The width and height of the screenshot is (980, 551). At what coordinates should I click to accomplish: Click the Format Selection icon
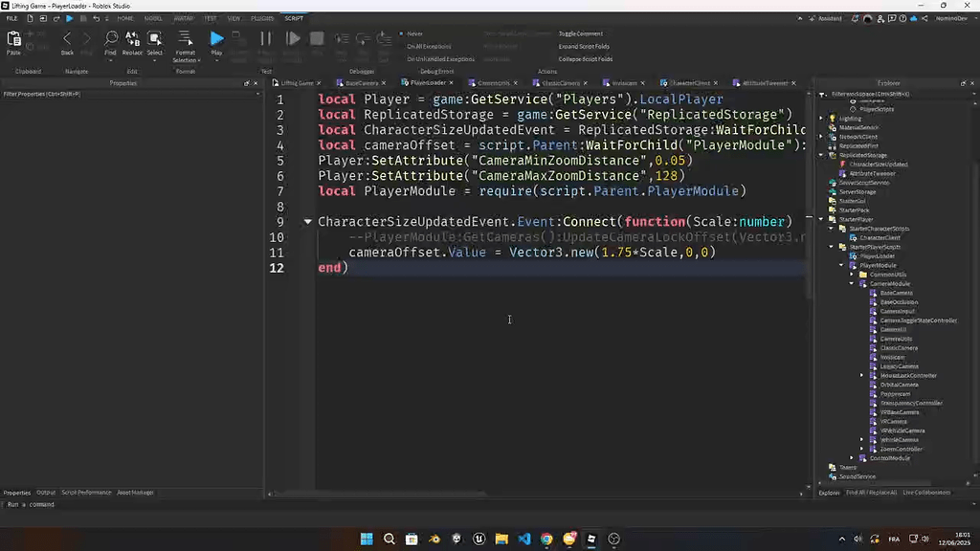185,38
